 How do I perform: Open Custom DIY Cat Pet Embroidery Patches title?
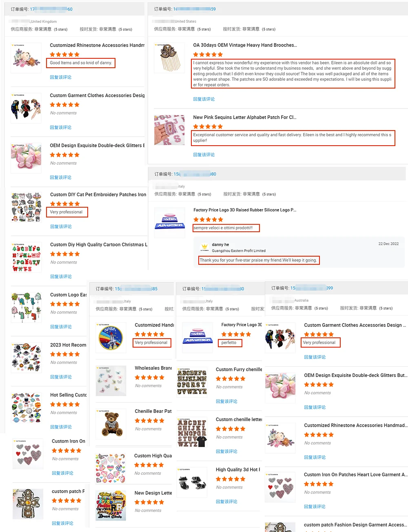coord(98,195)
